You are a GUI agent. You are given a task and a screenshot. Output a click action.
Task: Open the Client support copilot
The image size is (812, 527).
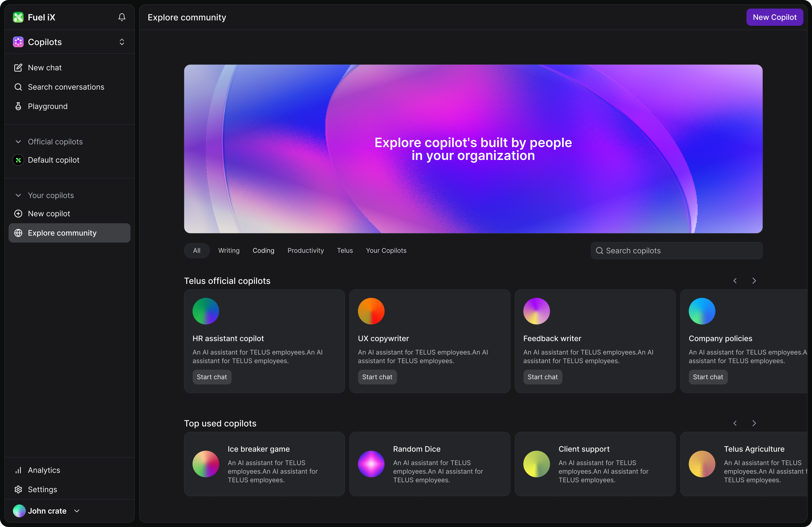595,464
